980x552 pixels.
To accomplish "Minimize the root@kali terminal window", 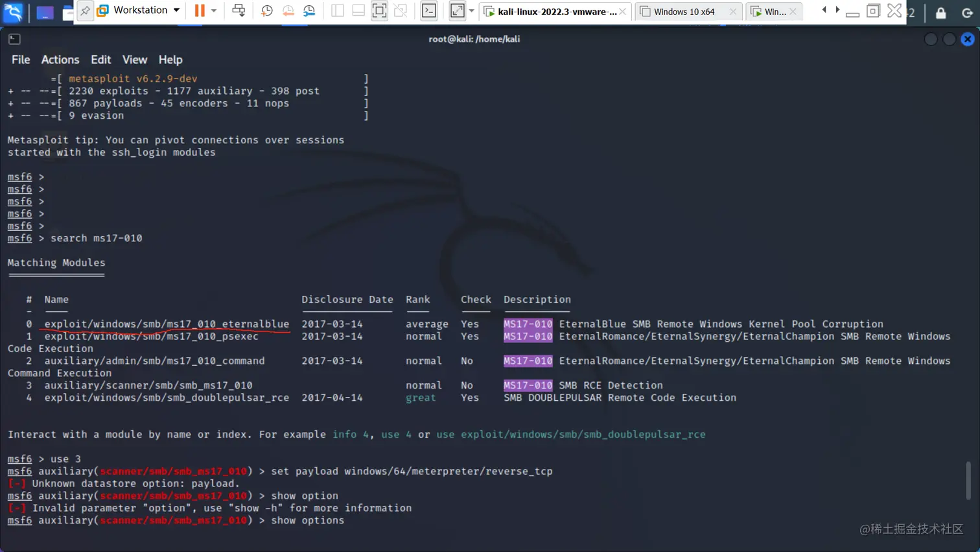I will pos(931,39).
